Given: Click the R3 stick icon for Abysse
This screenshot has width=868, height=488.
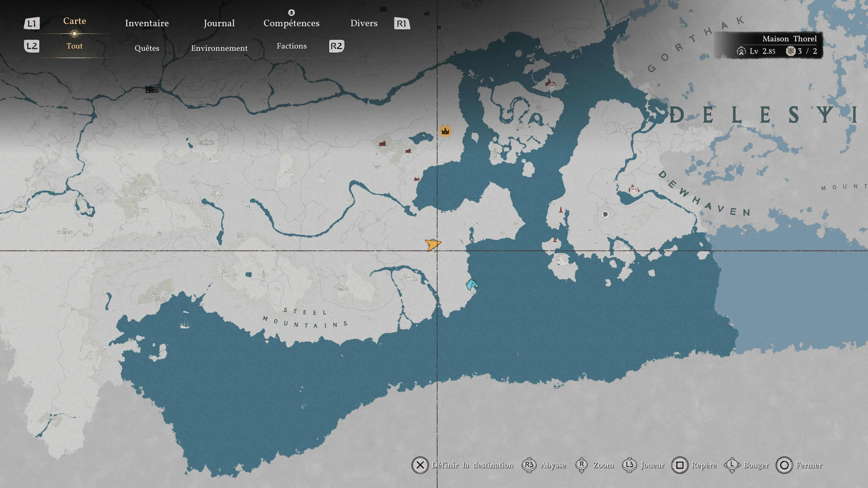Looking at the screenshot, I should pos(529,465).
